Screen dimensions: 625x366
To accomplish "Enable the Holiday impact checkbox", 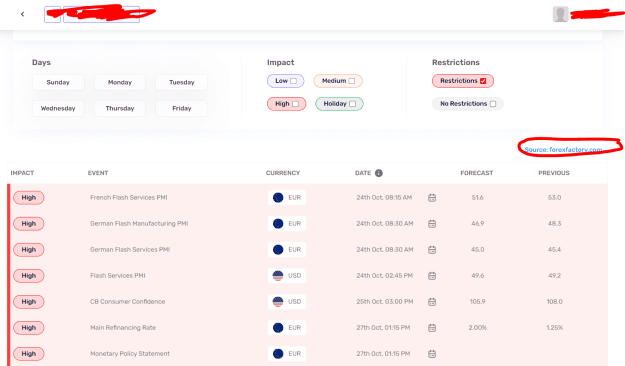I will pyautogui.click(x=352, y=104).
